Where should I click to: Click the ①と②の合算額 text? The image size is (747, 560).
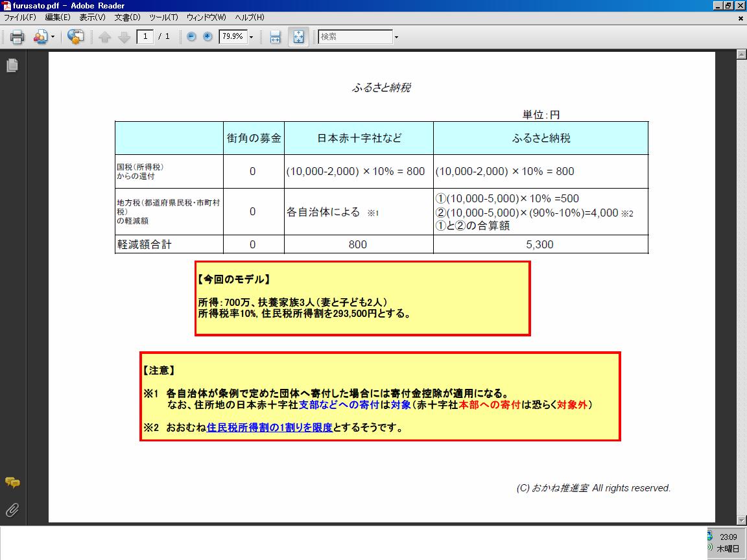(473, 226)
